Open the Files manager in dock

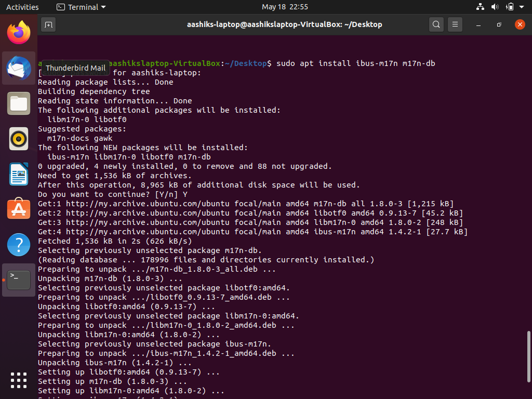19,103
